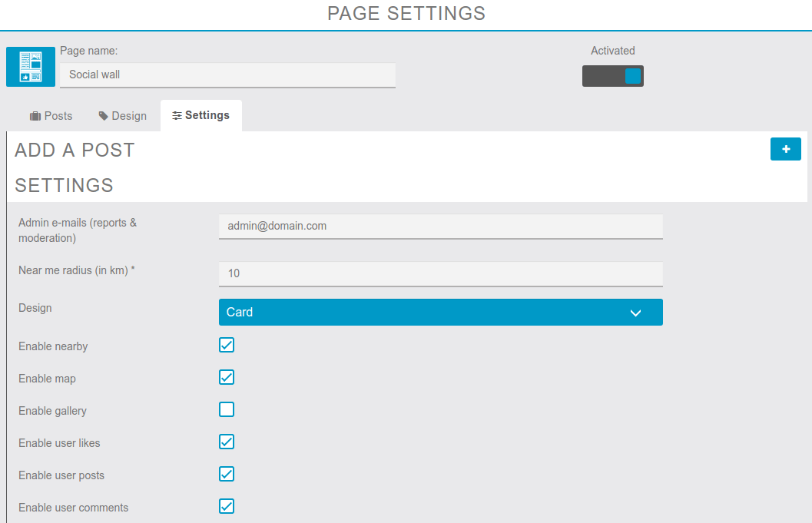The width and height of the screenshot is (812, 523).
Task: Click the Near me radius input field
Action: coord(441,274)
